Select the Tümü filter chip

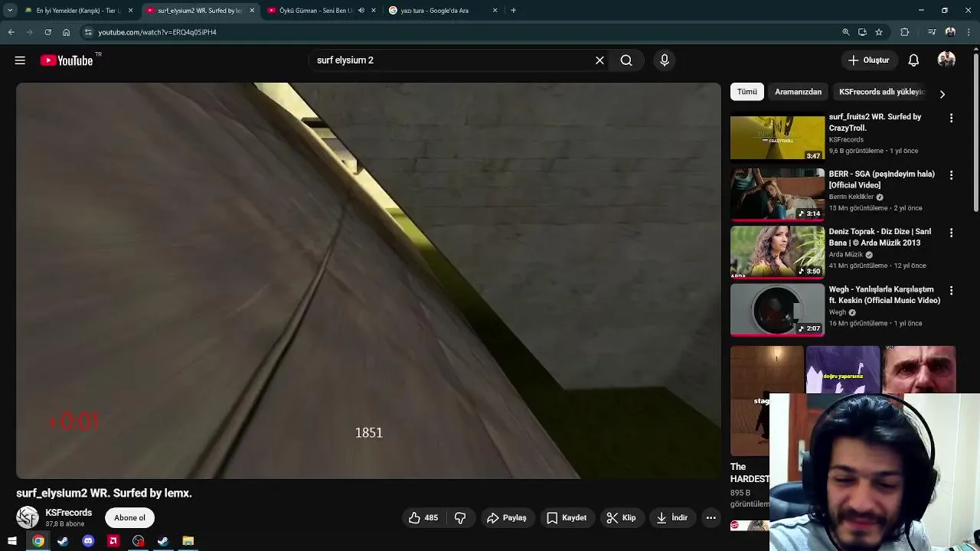pyautogui.click(x=747, y=92)
